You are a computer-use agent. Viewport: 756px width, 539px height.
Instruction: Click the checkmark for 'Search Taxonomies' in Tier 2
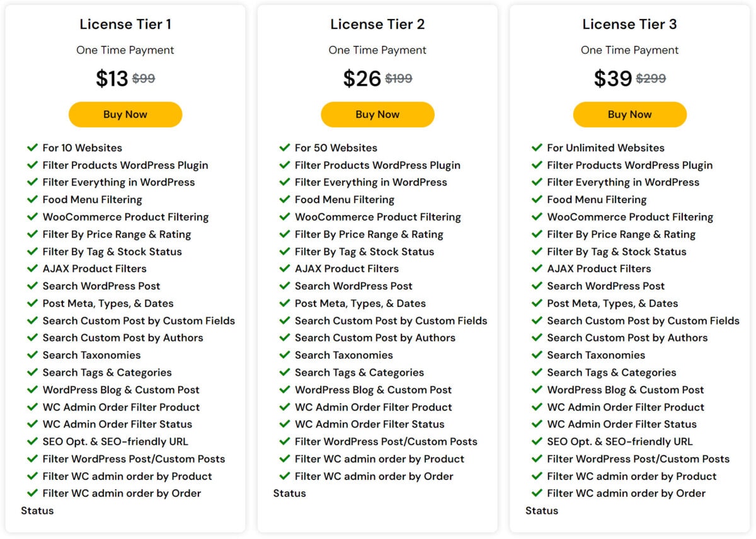285,355
